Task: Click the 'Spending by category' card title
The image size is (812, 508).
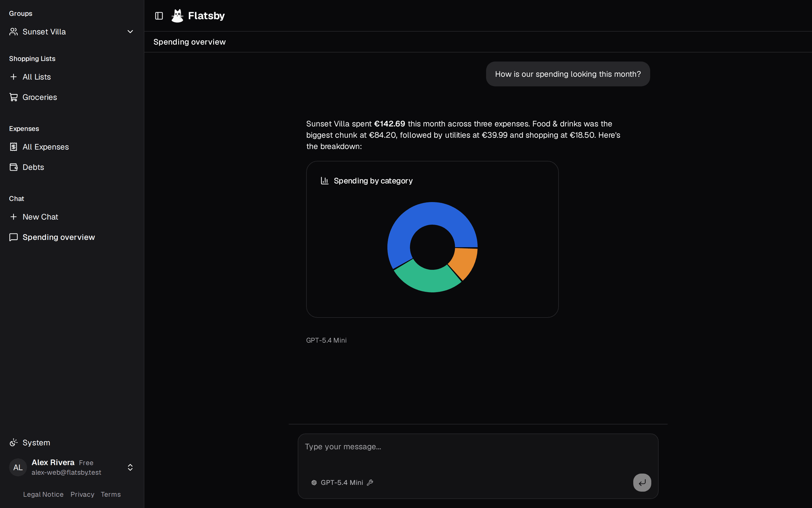Action: click(x=373, y=181)
